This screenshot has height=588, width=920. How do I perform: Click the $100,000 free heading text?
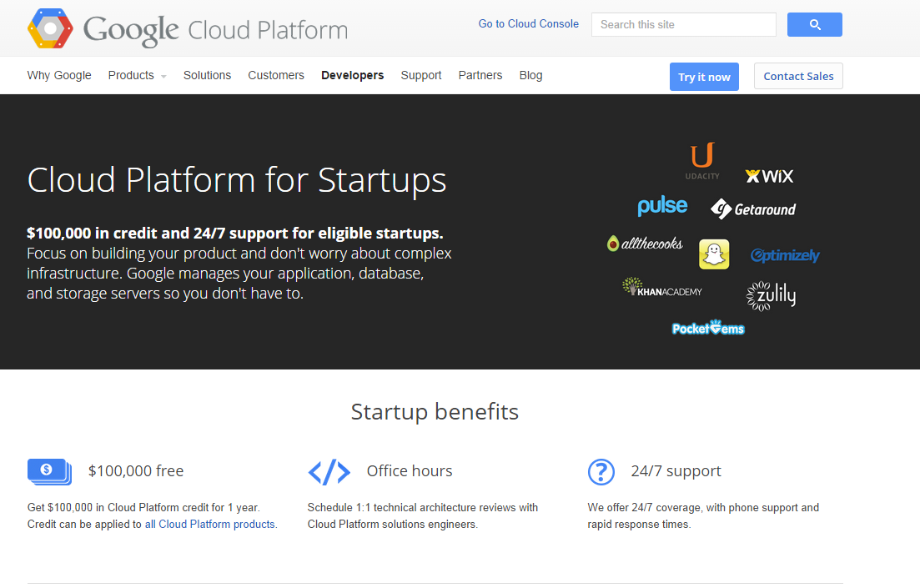135,471
